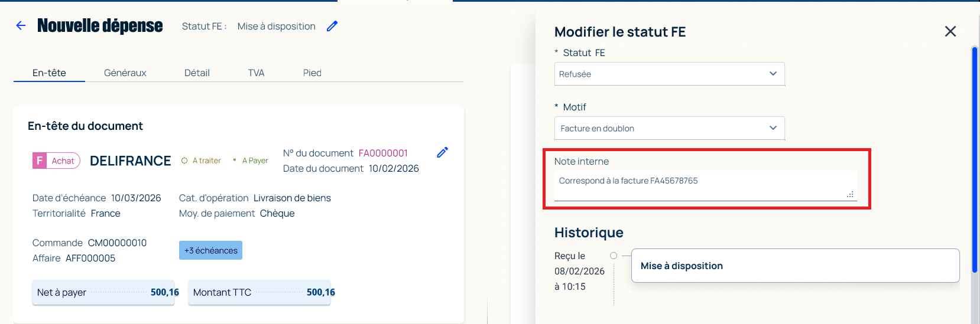
Task: Click the pink F Achat badge icon
Action: (40, 161)
